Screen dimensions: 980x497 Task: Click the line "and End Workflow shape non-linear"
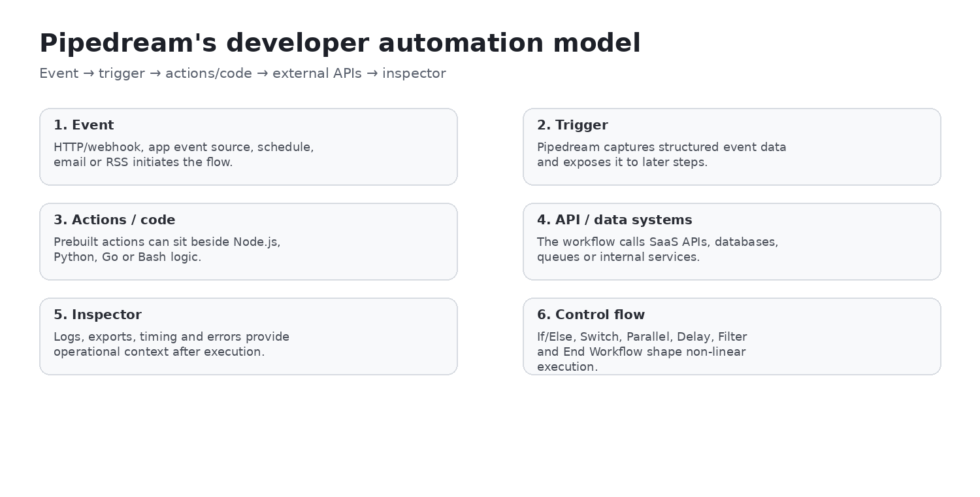coord(642,352)
